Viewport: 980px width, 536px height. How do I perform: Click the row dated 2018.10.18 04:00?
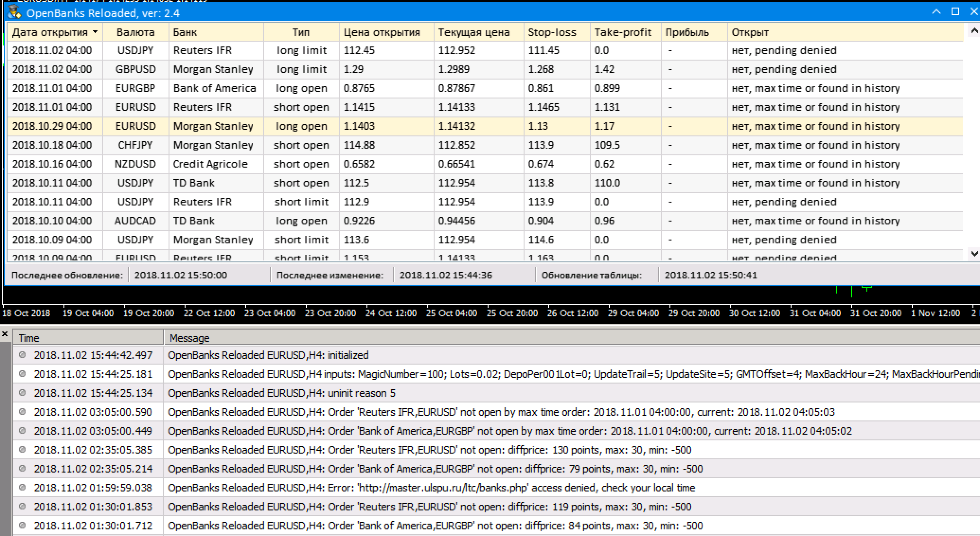[485, 145]
